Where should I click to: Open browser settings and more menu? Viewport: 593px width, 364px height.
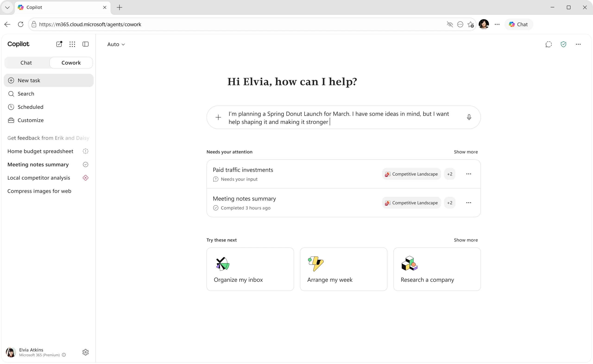coord(497,24)
